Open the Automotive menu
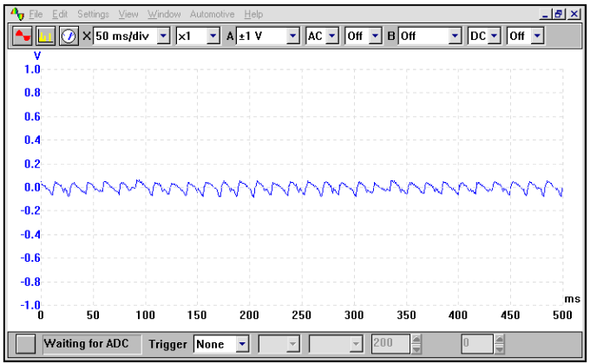This screenshot has width=590, height=364. click(212, 15)
